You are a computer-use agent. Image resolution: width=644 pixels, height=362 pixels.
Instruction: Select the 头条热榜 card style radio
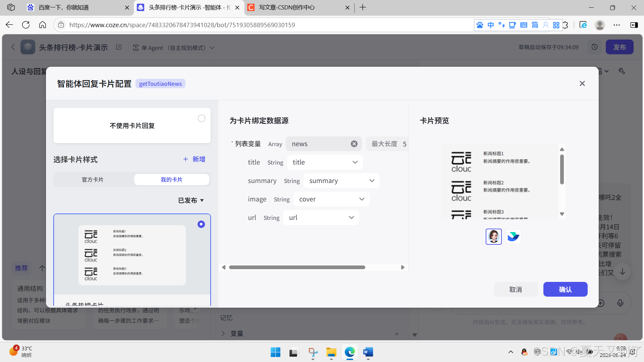201,224
